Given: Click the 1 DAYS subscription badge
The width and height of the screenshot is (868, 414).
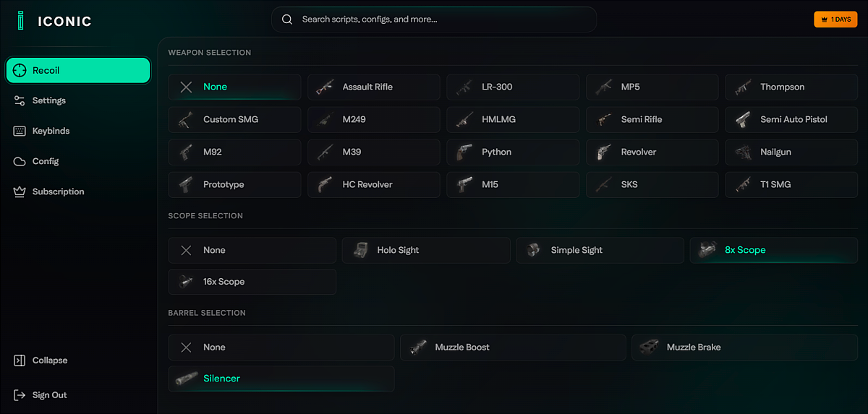Looking at the screenshot, I should 835,20.
